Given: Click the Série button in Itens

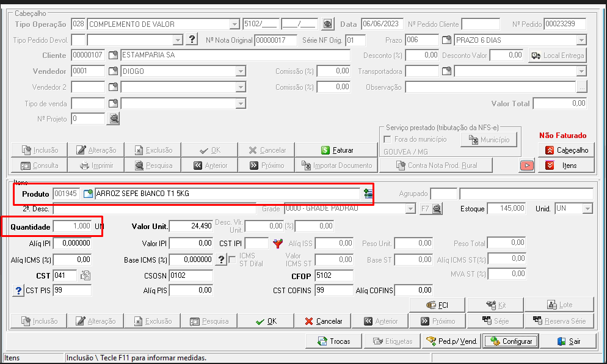Looking at the screenshot, I should point(495,321).
